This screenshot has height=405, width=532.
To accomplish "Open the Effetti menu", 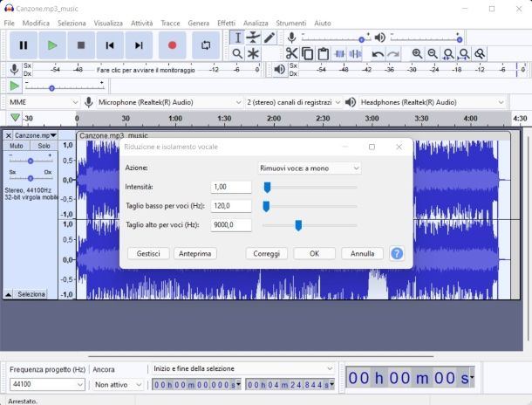I will (226, 23).
